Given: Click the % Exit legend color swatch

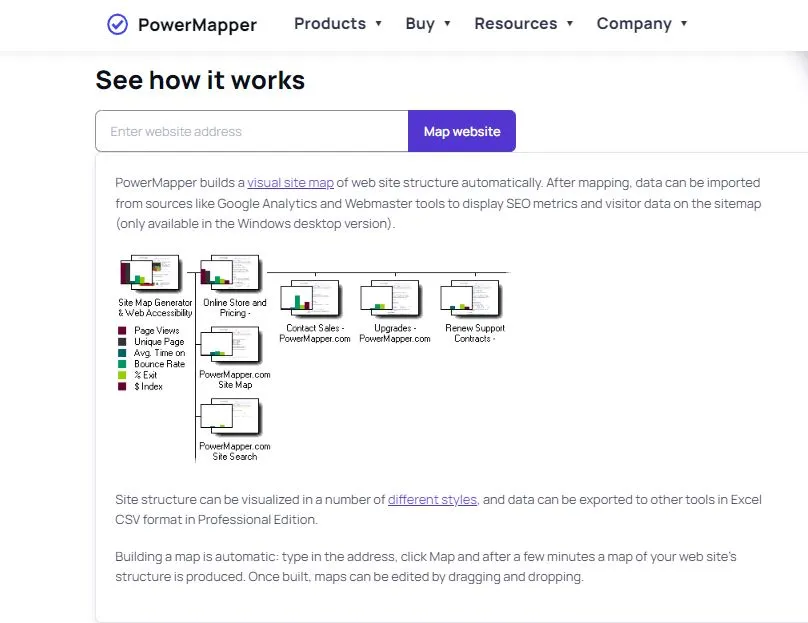Looking at the screenshot, I should click(122, 375).
